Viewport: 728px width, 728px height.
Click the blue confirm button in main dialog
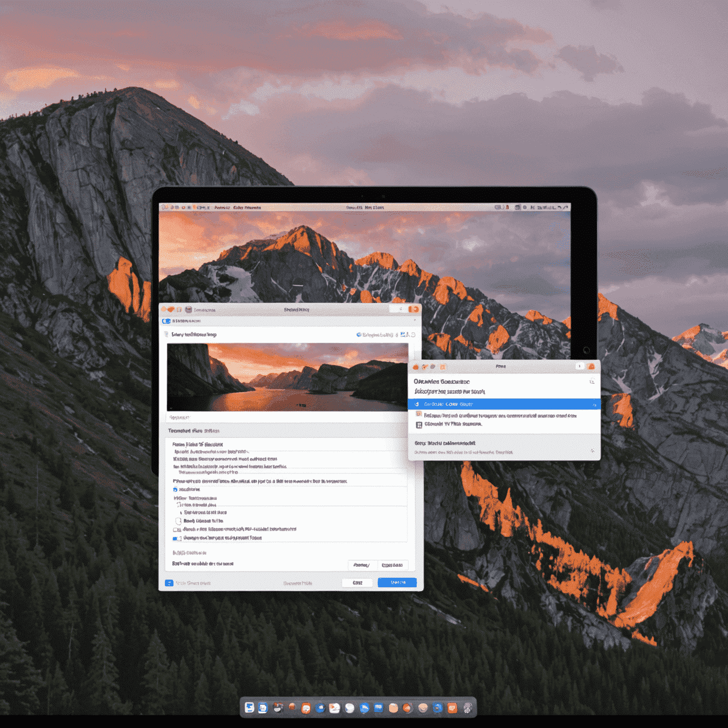tap(397, 582)
